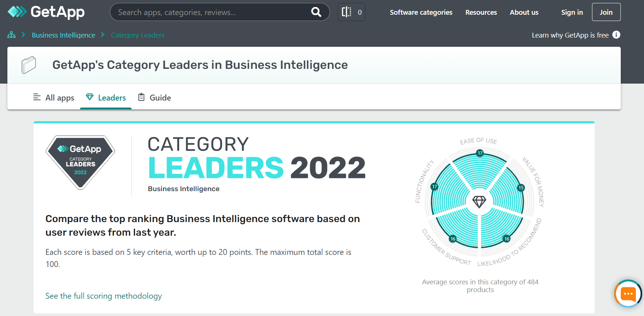Click the GetApp logo
Image resolution: width=644 pixels, height=316 pixels.
coord(45,12)
